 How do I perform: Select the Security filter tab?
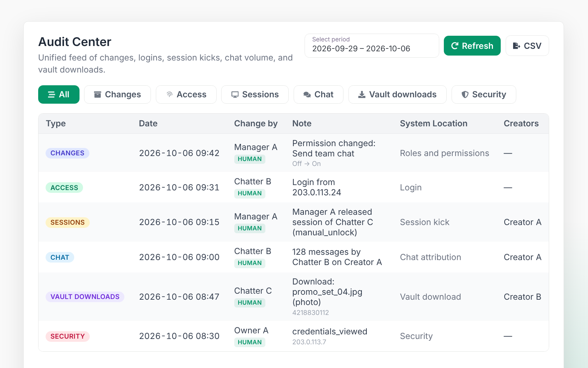(x=484, y=94)
